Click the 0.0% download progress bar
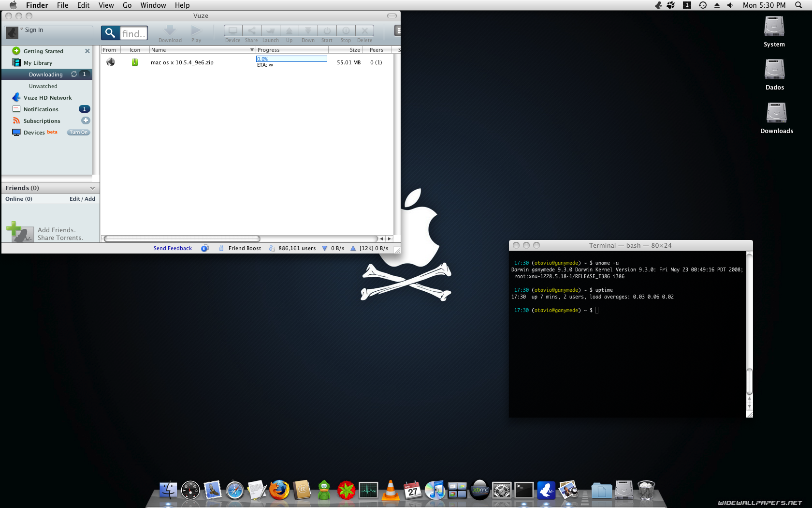Viewport: 812px width, 508px height. 291,59
